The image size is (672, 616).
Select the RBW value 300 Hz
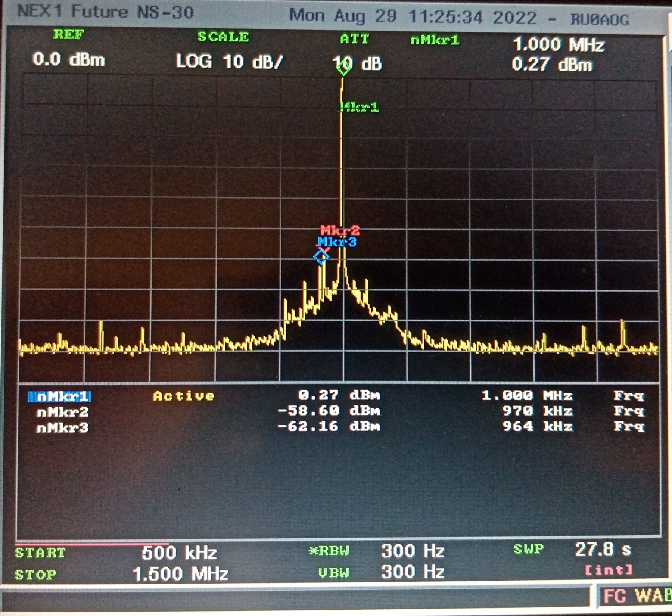click(x=413, y=551)
